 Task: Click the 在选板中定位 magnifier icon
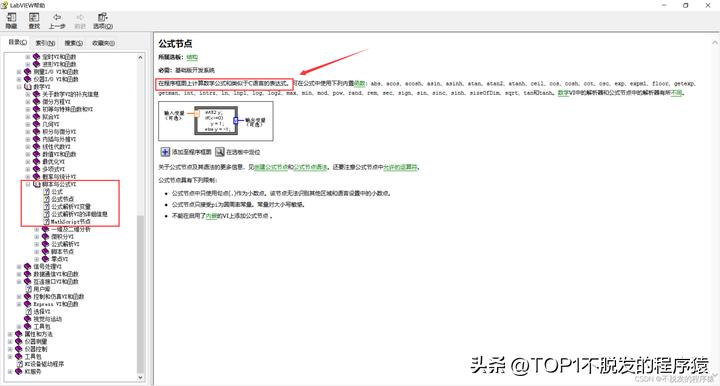tap(219, 151)
